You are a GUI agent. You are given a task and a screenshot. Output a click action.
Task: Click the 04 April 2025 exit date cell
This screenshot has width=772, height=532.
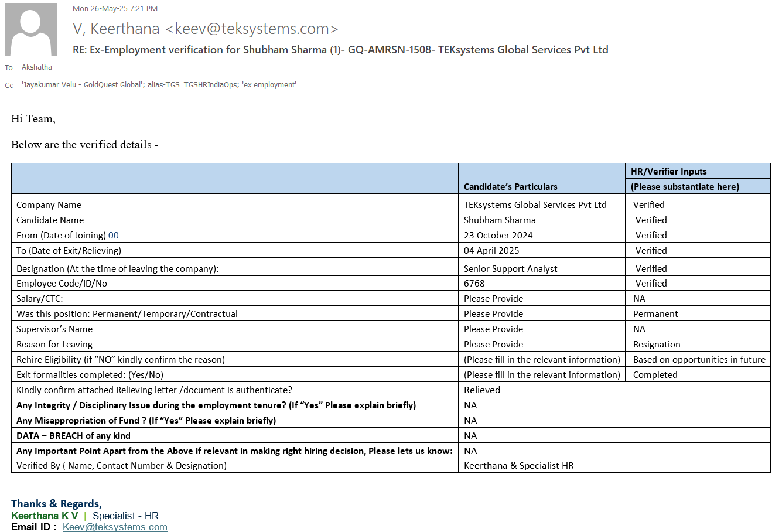(491, 251)
